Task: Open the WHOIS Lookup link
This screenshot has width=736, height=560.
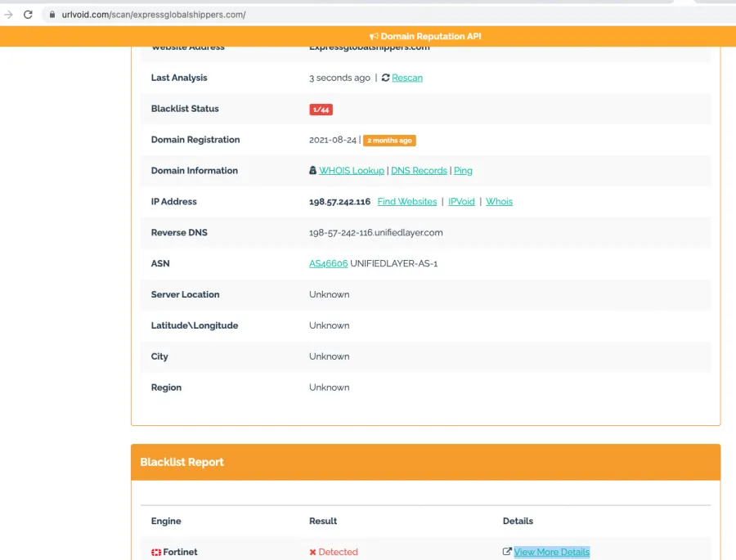Action: pos(352,171)
